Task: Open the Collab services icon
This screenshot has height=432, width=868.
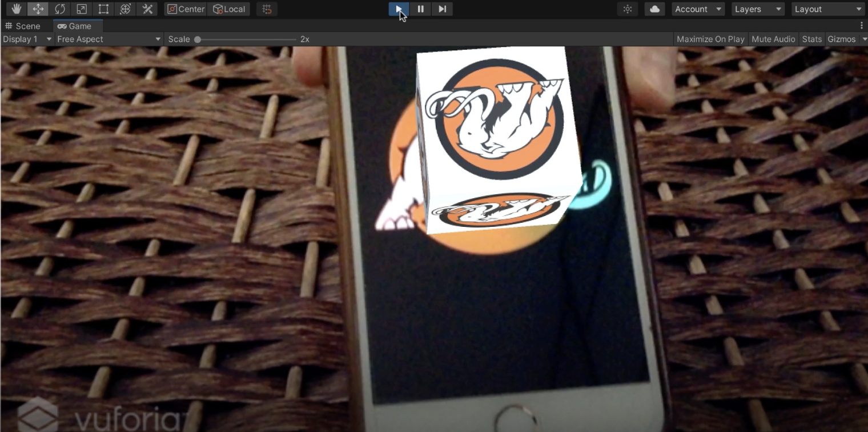Action: click(x=628, y=9)
